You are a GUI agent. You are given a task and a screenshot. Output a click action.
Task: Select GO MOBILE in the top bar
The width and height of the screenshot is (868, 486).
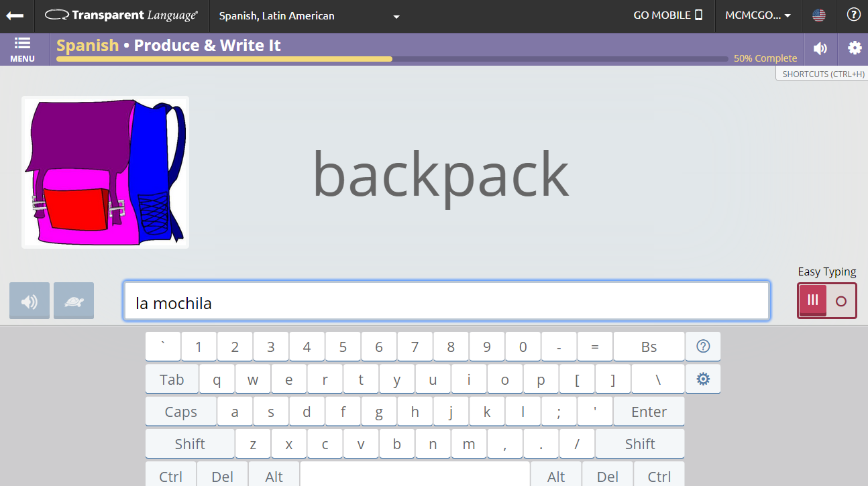tap(668, 14)
